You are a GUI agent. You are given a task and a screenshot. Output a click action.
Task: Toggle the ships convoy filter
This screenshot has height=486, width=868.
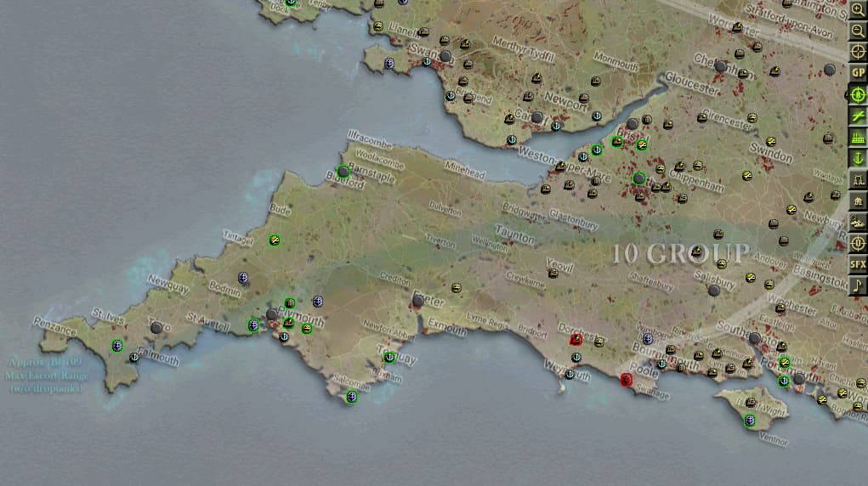(x=858, y=222)
